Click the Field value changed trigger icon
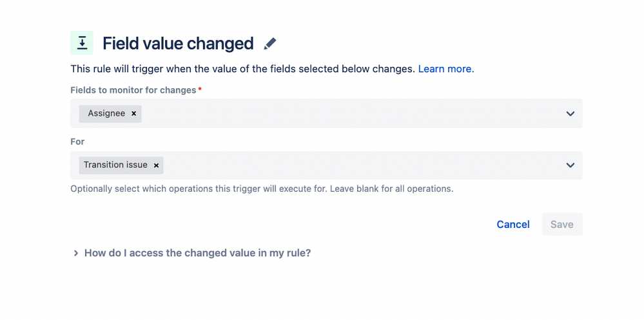This screenshot has height=320, width=644. tap(82, 42)
